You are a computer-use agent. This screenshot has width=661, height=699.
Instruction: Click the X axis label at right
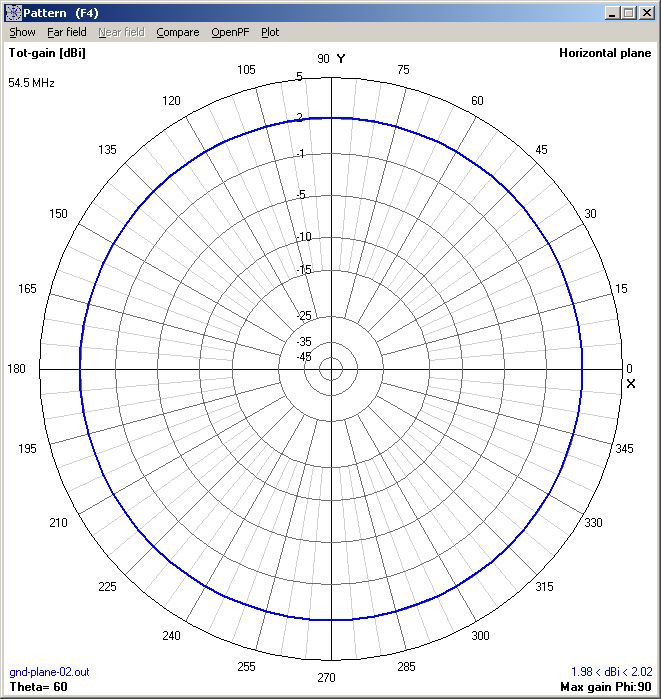point(631,384)
